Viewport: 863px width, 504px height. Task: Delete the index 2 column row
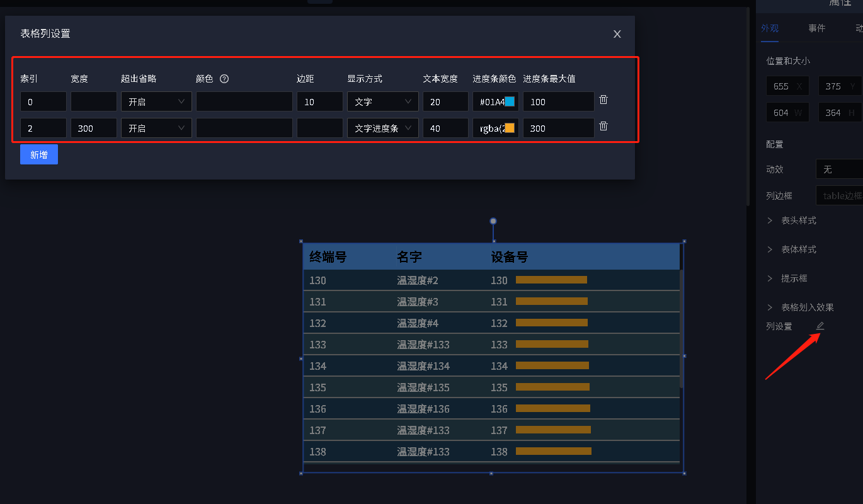[x=603, y=127]
